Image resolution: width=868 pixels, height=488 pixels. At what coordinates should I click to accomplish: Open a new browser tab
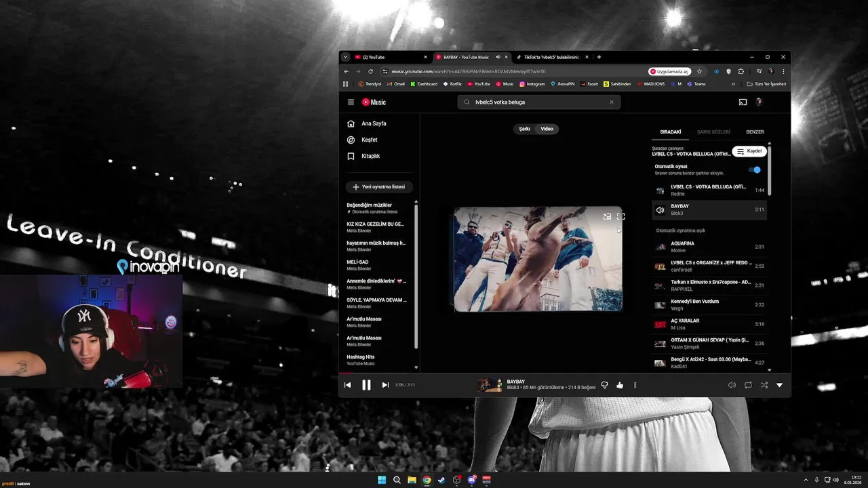(x=599, y=57)
